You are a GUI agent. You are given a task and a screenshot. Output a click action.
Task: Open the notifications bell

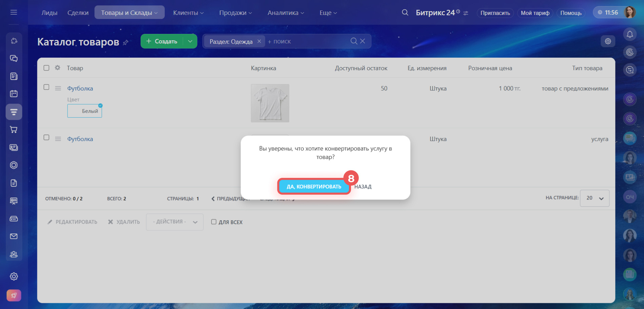630,34
